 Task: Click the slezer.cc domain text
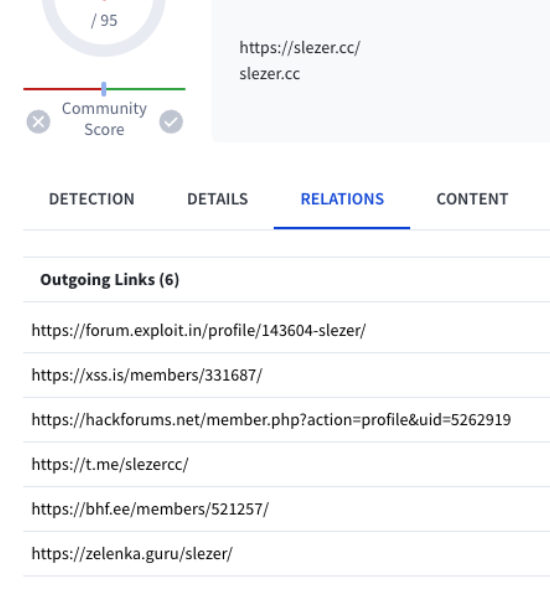pyautogui.click(x=269, y=74)
